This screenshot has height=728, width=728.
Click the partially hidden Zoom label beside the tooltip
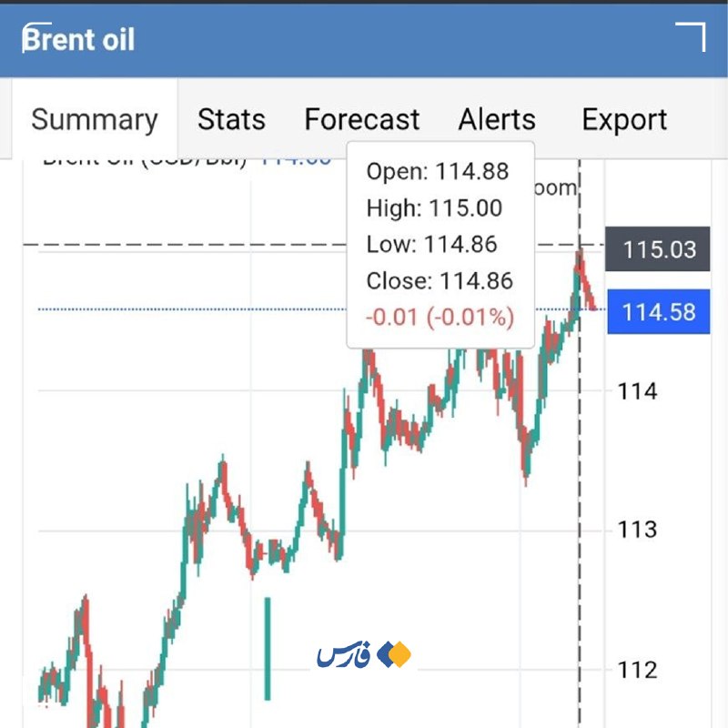555,188
